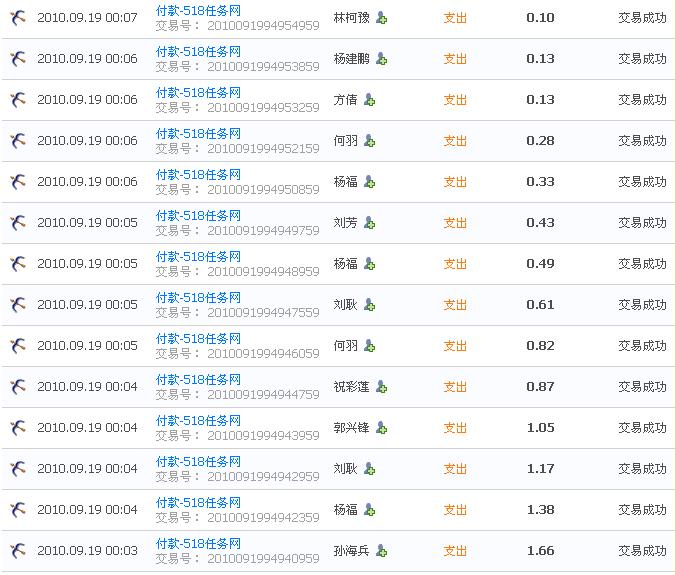Click add-contact icon beside 林柯豫
675x575 pixels.
pyautogui.click(x=382, y=18)
